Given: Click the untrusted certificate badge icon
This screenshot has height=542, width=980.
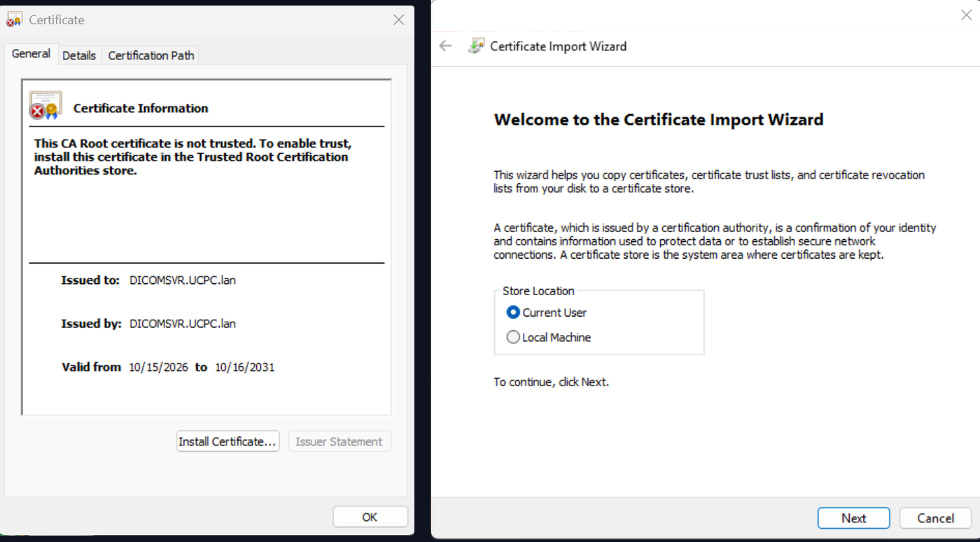Looking at the screenshot, I should pyautogui.click(x=45, y=106).
